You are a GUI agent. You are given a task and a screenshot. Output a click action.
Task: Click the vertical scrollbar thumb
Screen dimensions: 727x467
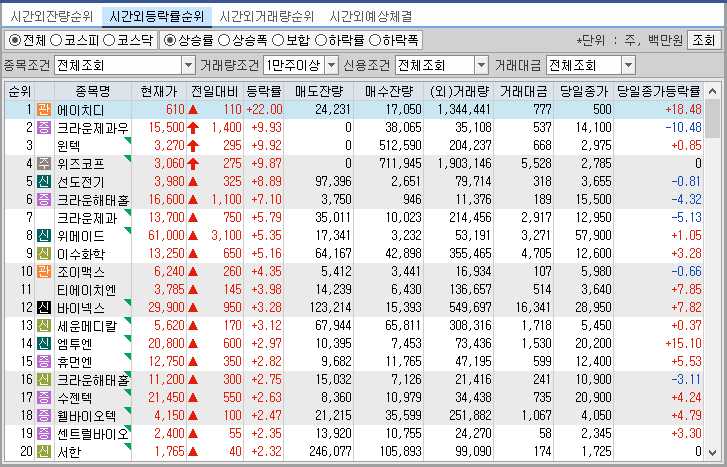pyautogui.click(x=712, y=119)
